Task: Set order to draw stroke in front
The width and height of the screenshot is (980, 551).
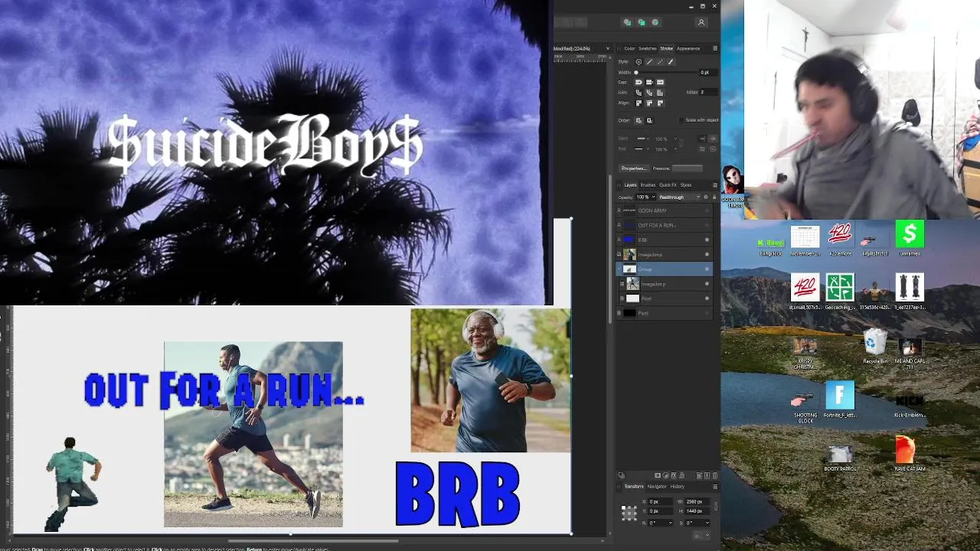Action: 649,121
